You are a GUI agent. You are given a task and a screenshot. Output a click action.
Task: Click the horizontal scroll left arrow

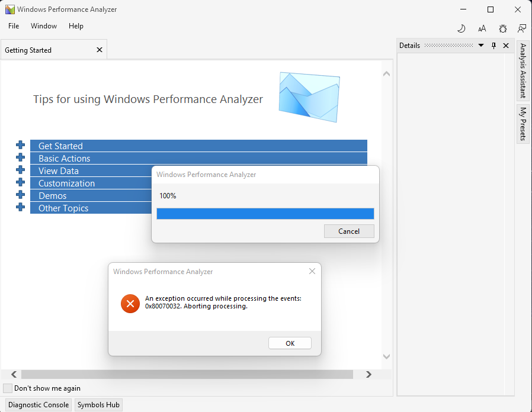tap(14, 374)
